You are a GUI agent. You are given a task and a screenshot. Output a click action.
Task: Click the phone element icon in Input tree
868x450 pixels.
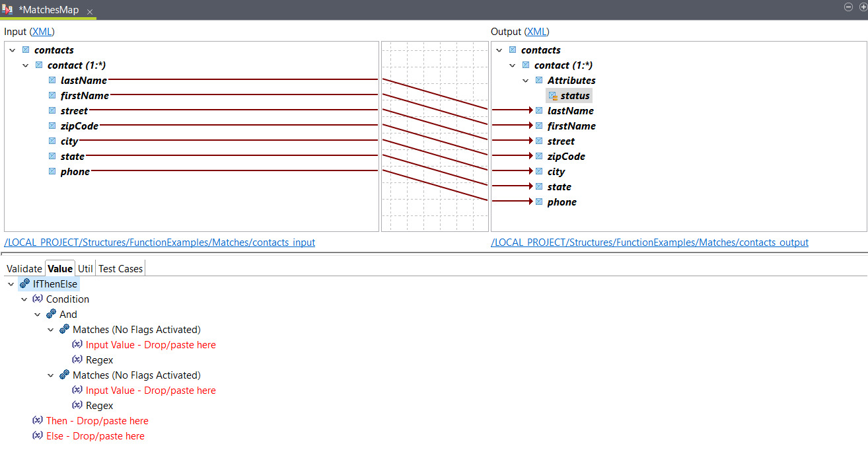click(x=52, y=172)
